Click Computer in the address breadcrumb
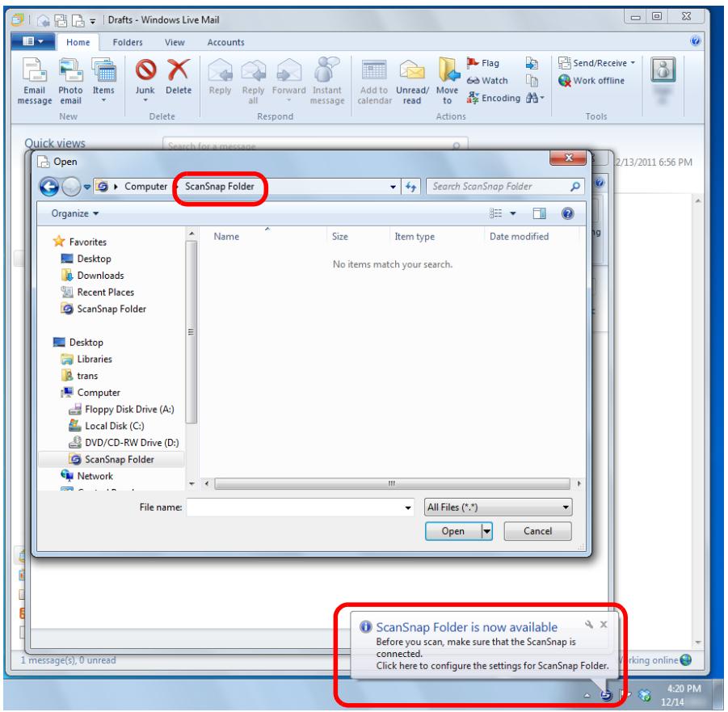Screen dimensions: 728x712 [x=145, y=186]
